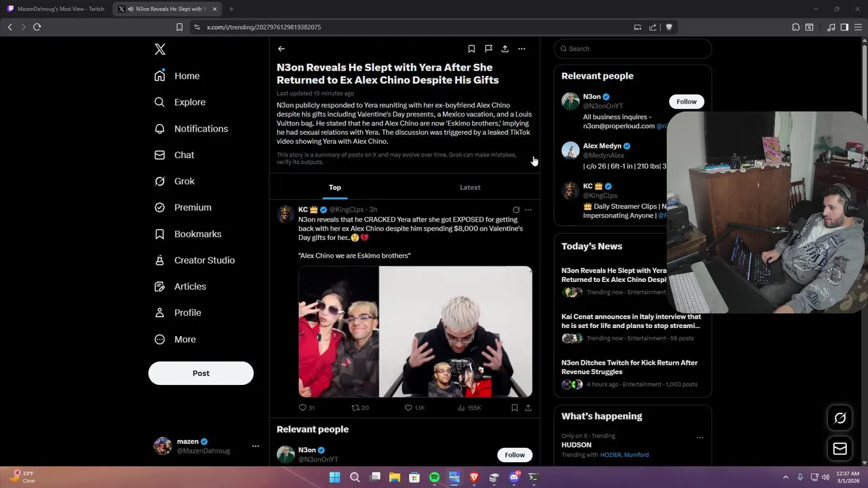Open the HUDSON trending topic
The image size is (868, 488).
tap(576, 445)
